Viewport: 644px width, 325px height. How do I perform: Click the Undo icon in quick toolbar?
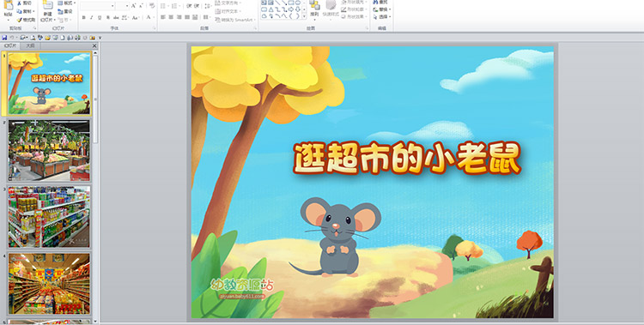pyautogui.click(x=12, y=38)
